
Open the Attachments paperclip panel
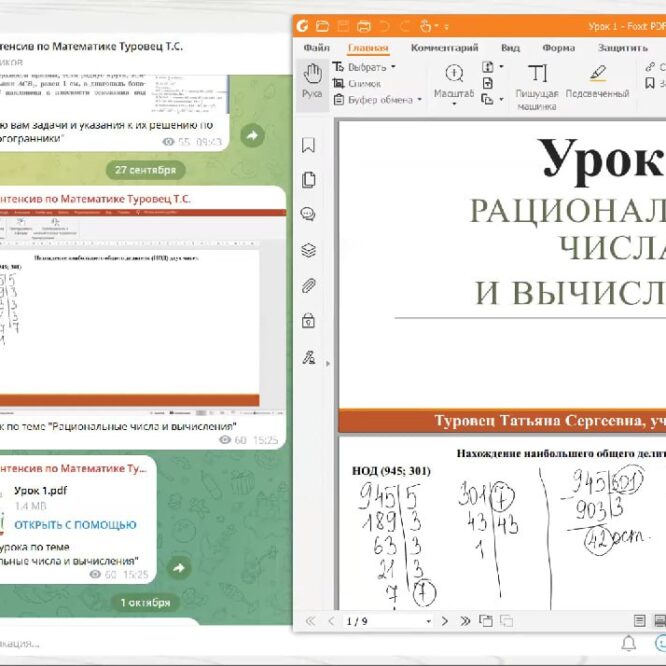(308, 285)
